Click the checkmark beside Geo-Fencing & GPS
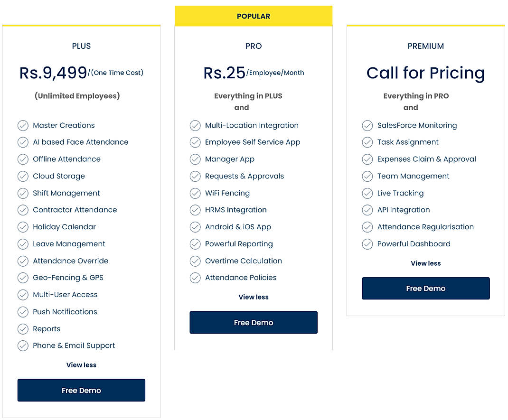This screenshot has height=420, width=508. click(x=23, y=278)
